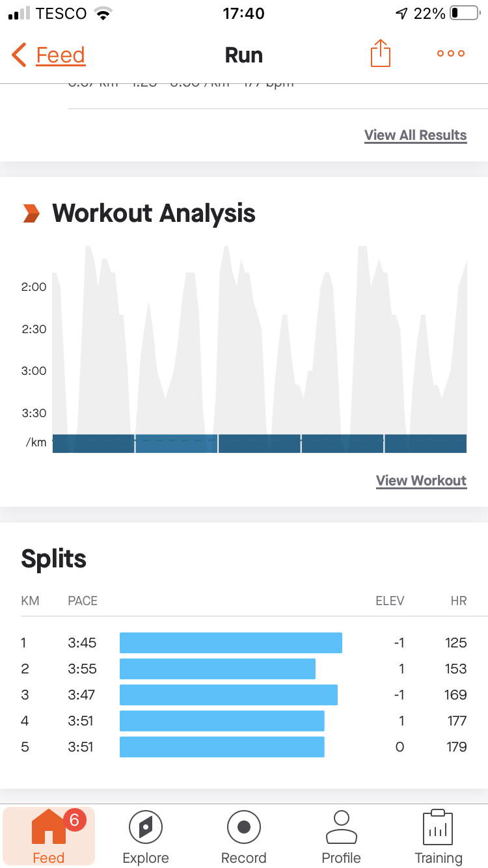
Task: Tap the 3:47 pace split row bar
Action: coord(228,695)
